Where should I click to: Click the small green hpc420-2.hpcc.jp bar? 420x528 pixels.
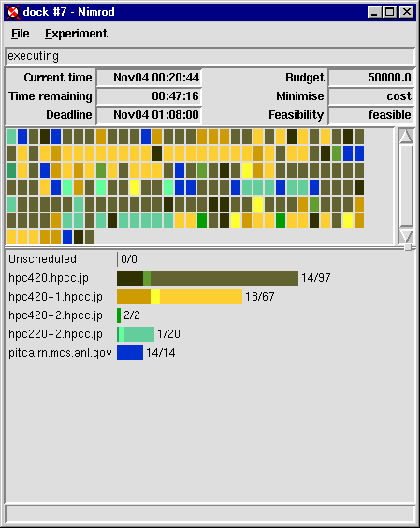tap(119, 315)
